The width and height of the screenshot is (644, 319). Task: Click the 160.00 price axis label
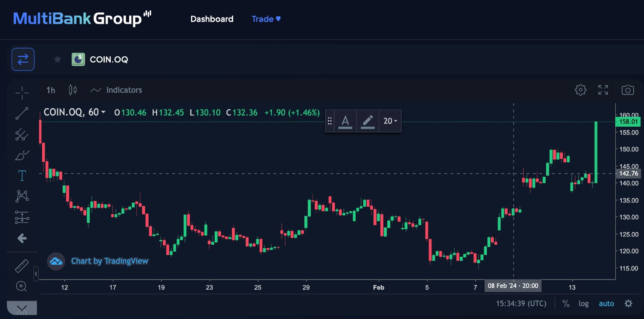pyautogui.click(x=629, y=115)
